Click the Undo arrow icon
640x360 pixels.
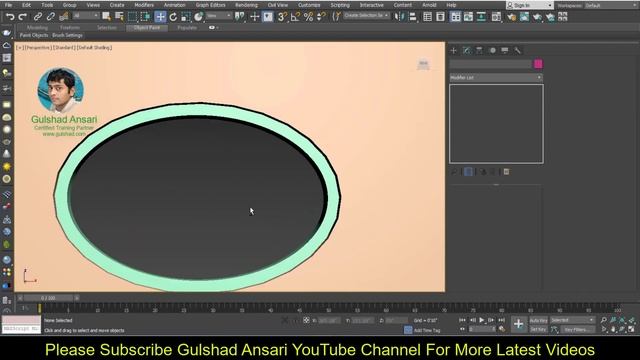tap(10, 17)
